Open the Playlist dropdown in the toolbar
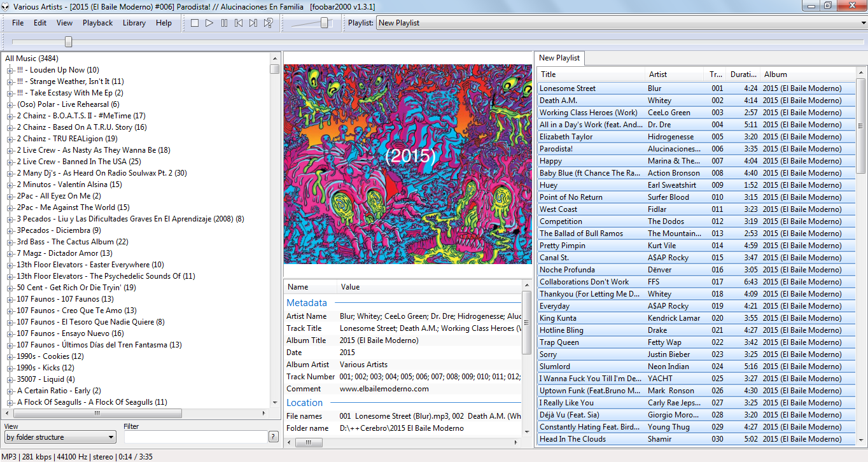Viewport: 868px width, 462px height. pos(862,23)
